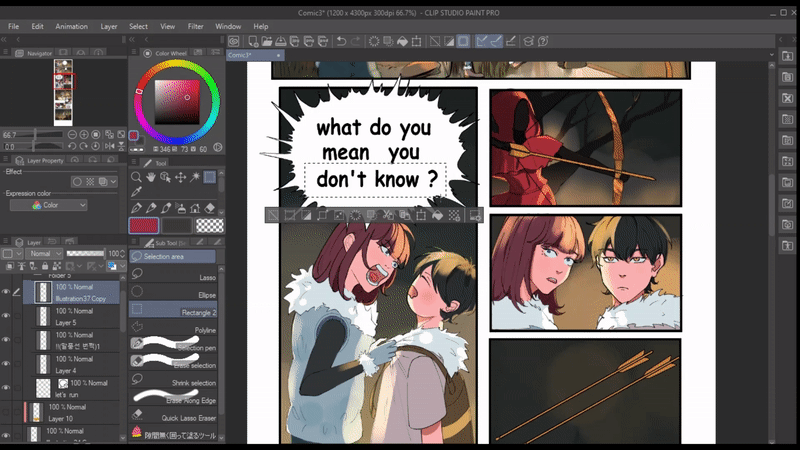This screenshot has width=800, height=450.
Task: Open the Animation menu
Action: tap(71, 27)
